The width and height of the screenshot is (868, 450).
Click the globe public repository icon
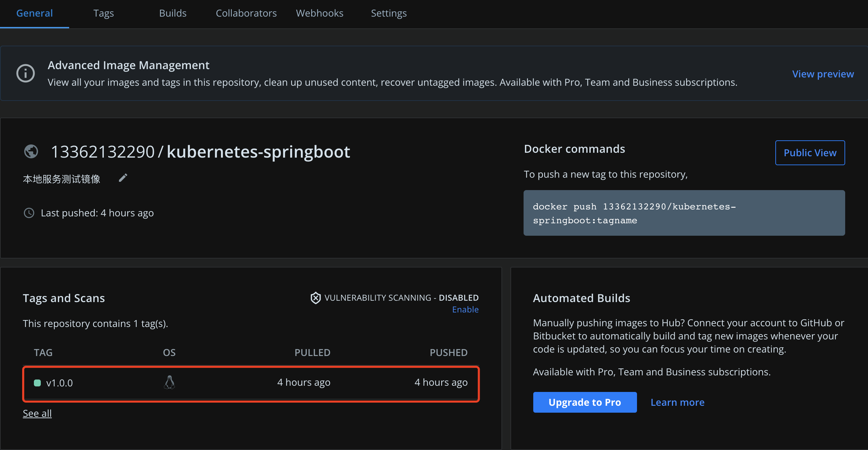pos(31,151)
